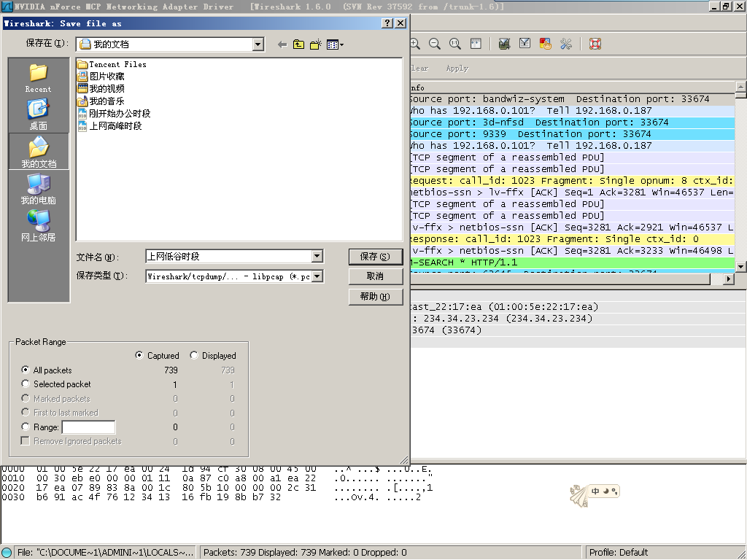Click the packet Range input field

[88, 427]
